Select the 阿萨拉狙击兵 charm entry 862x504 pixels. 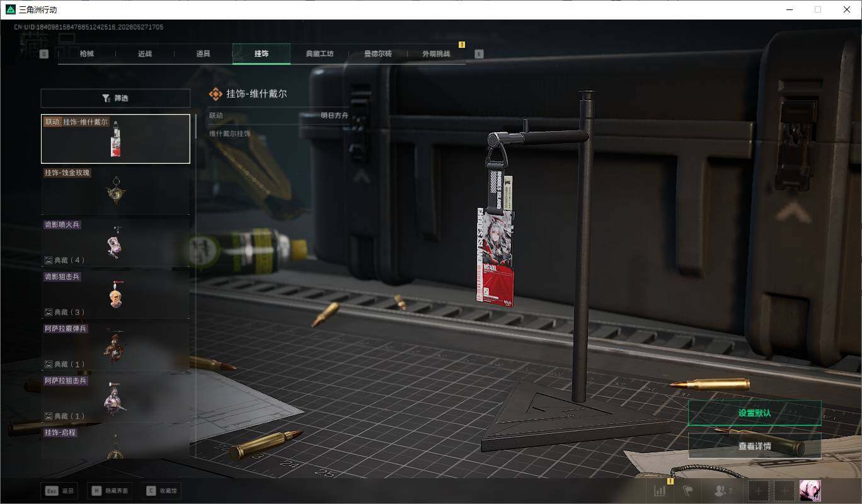tap(115, 399)
